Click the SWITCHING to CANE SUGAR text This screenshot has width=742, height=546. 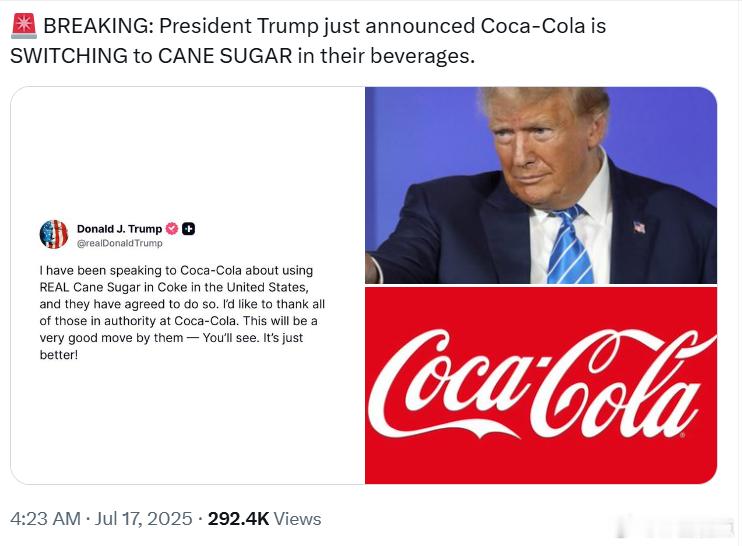151,56
